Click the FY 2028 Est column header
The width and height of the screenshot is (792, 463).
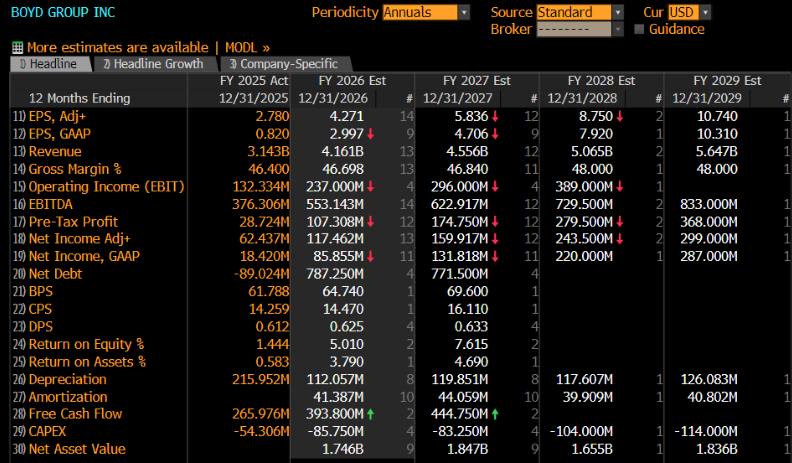pos(602,81)
